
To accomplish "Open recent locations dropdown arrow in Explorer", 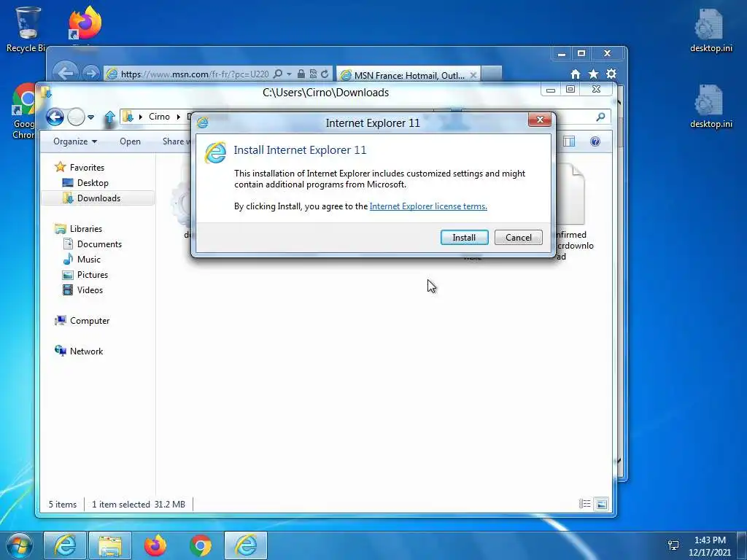I will pyautogui.click(x=90, y=117).
